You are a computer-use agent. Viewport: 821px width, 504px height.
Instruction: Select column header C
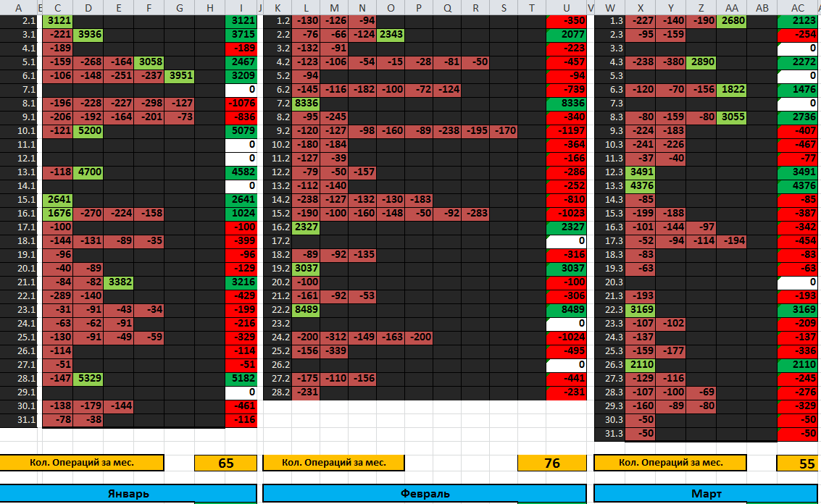coord(57,7)
